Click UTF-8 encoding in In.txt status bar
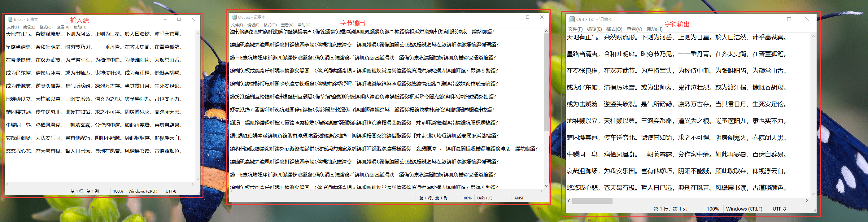868x222 pixels. pyautogui.click(x=171, y=191)
